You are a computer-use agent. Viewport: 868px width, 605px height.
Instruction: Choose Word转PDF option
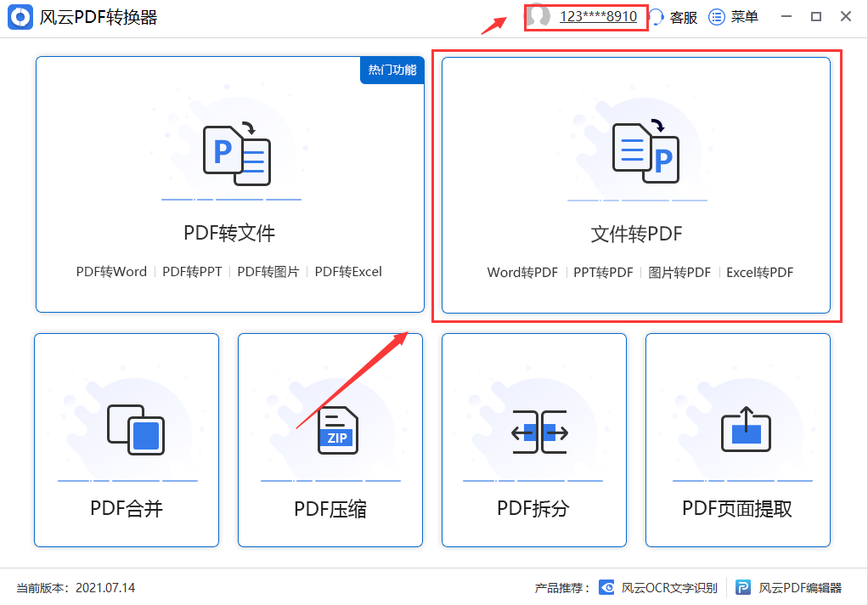click(522, 273)
